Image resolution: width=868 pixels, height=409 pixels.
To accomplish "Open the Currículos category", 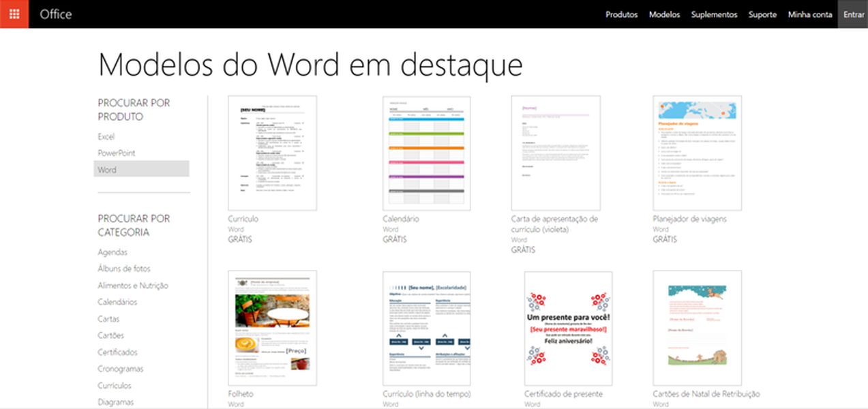I will coord(115,385).
